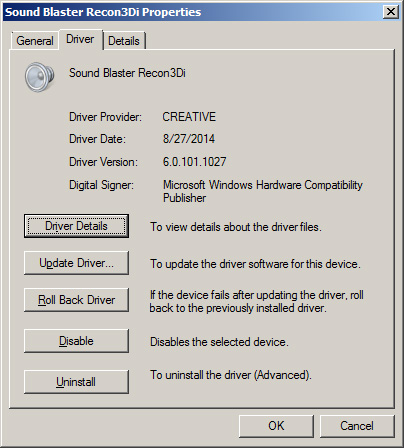Open Driver Details button
The width and height of the screenshot is (404, 448).
click(76, 226)
